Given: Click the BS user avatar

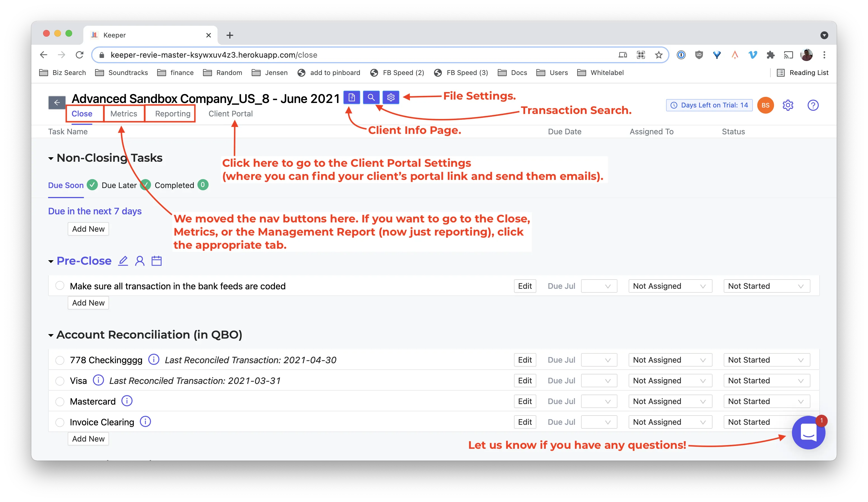Looking at the screenshot, I should (765, 105).
